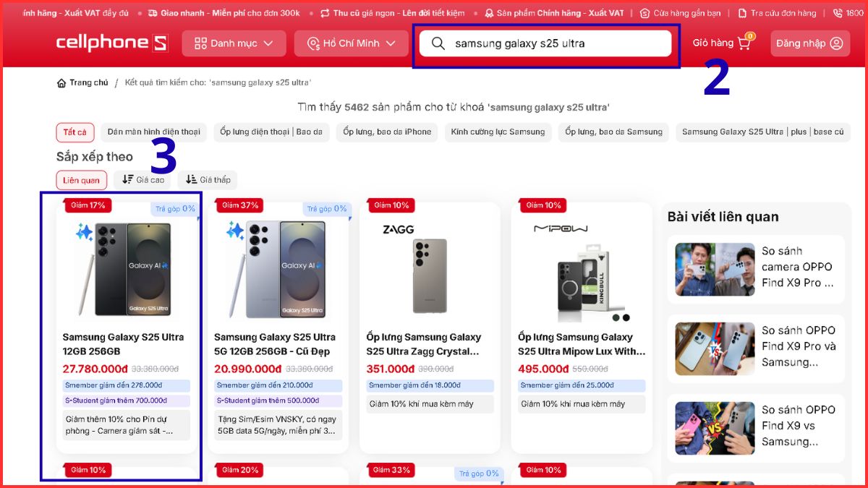Screen dimensions: 868x488
Task: Expand the Danh mục dropdown
Action: pyautogui.click(x=234, y=43)
